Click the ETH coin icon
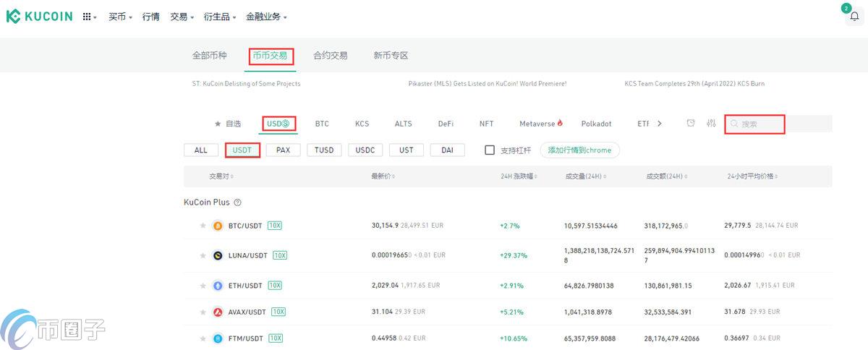Viewport: 868px width, 350px height. point(218,286)
